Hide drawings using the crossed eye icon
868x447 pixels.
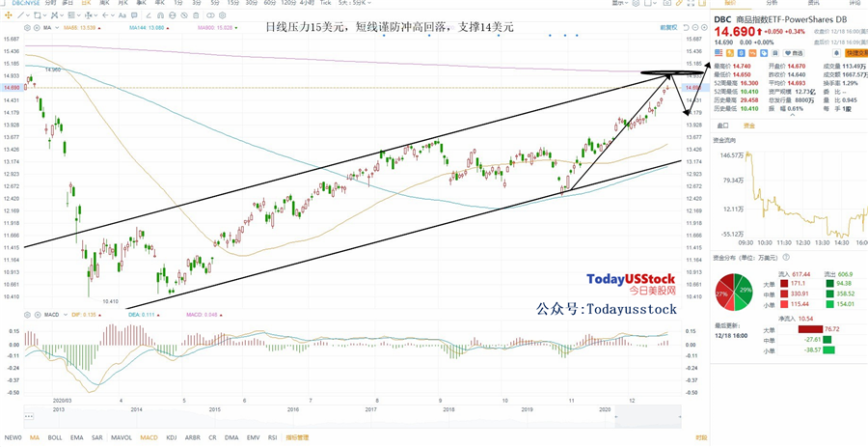[x=184, y=15]
